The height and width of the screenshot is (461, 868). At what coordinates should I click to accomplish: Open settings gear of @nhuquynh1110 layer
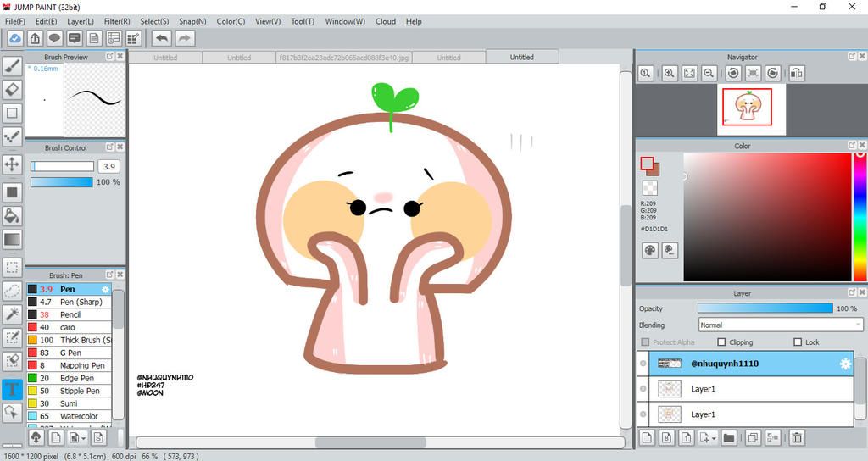845,364
